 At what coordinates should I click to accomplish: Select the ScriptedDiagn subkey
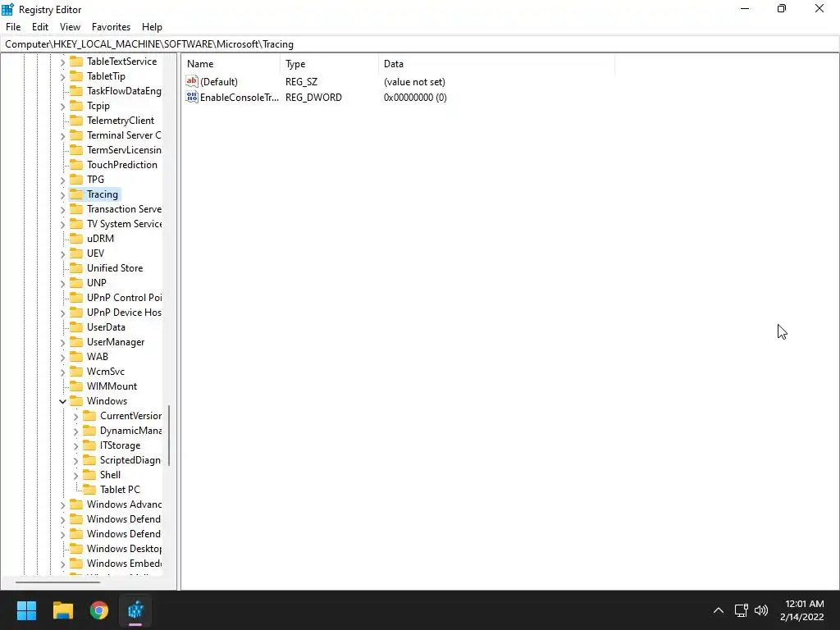130,459
